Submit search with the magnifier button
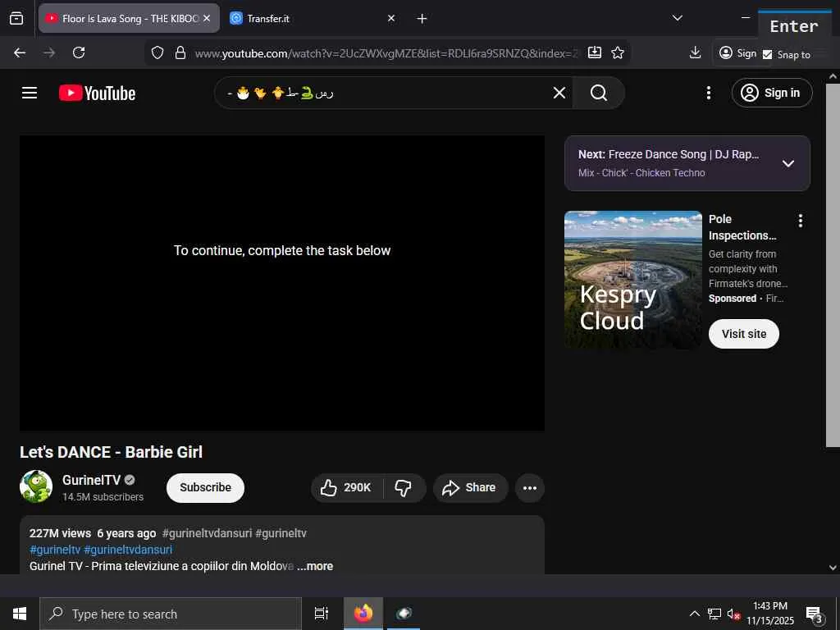Viewport: 840px width, 630px height. (598, 93)
